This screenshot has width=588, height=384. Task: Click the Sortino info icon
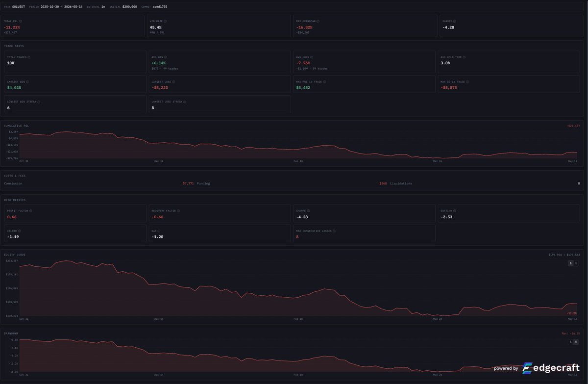coord(455,211)
